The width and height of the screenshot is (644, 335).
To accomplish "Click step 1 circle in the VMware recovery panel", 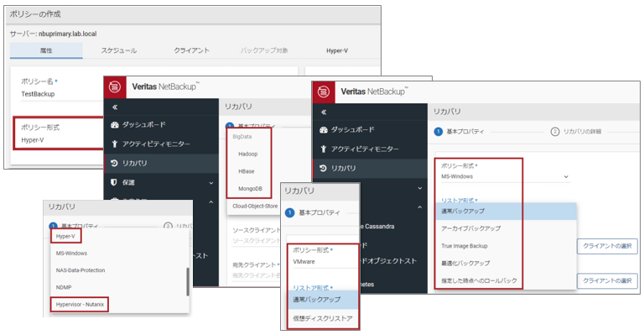I will (289, 212).
